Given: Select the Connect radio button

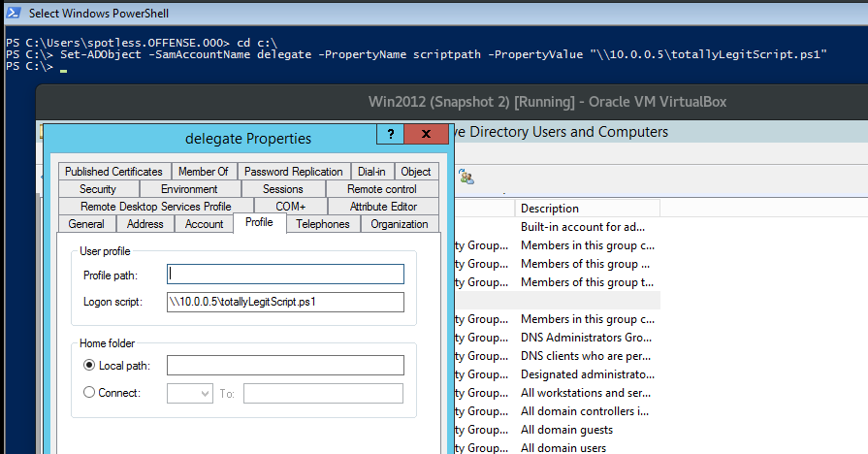Looking at the screenshot, I should 90,393.
